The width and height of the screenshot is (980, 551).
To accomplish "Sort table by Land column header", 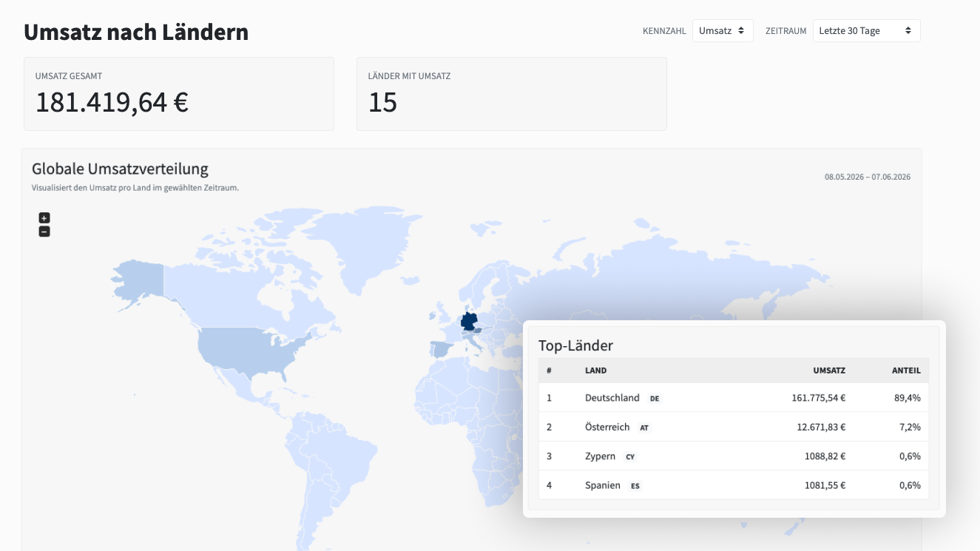I will coord(595,371).
